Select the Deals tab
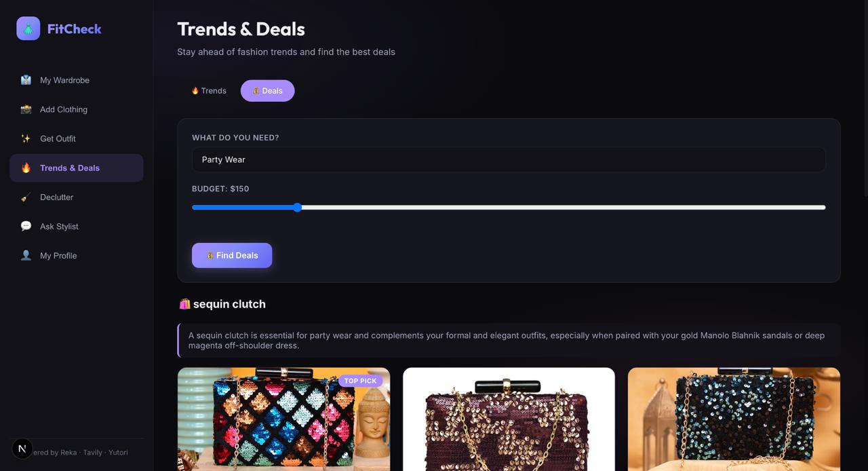Screen dimensions: 868x471 tap(267, 91)
